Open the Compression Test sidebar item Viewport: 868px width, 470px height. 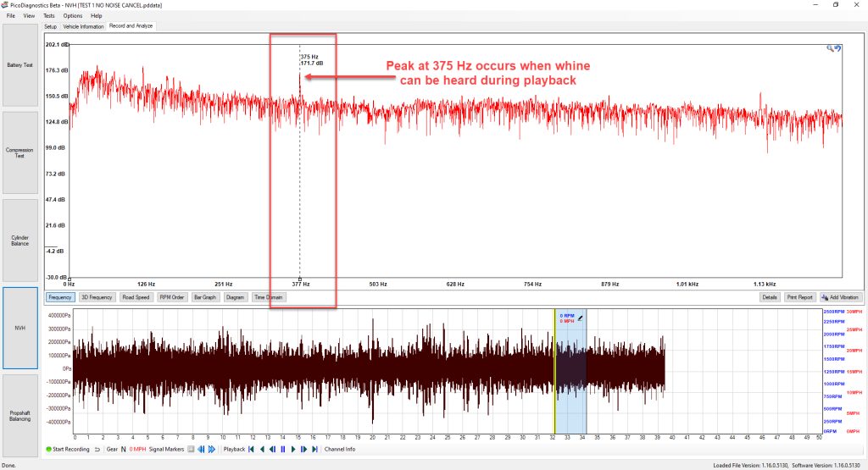point(20,152)
